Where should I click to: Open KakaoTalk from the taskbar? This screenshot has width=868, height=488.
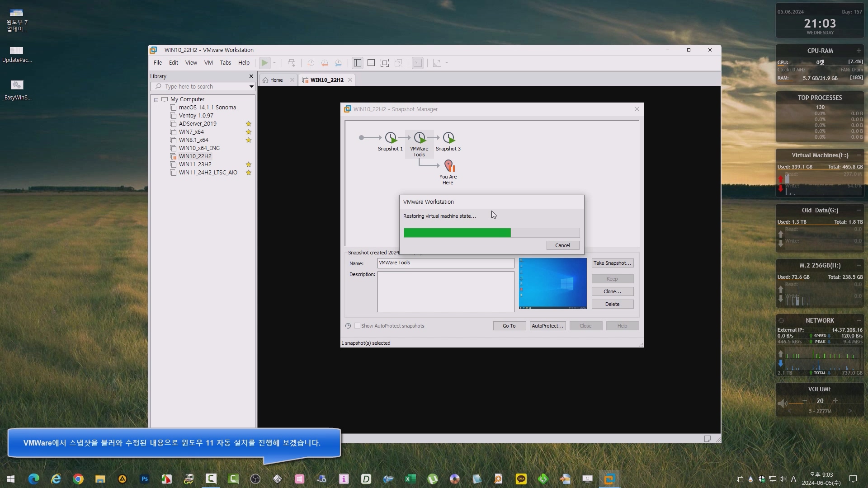521,479
